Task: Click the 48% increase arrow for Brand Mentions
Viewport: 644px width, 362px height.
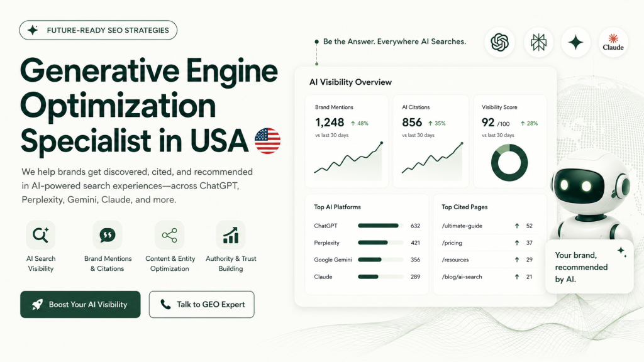Action: point(353,123)
